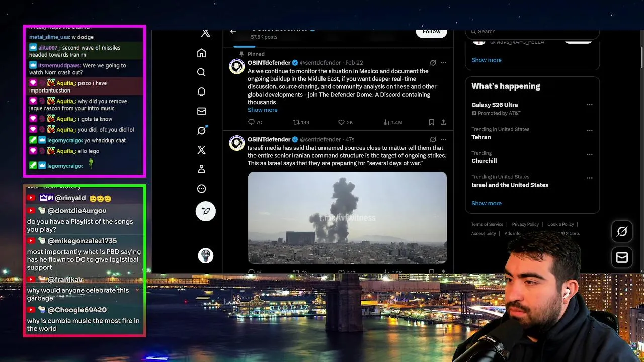Reply to pinned post with 70 replies
The width and height of the screenshot is (644, 362).
255,122
